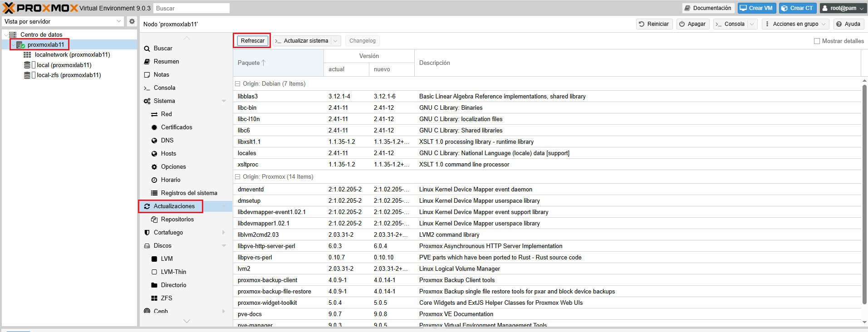Viewport: 868px width, 332px height.
Task: Collapse the Origin: Proxmox group
Action: pos(237,177)
